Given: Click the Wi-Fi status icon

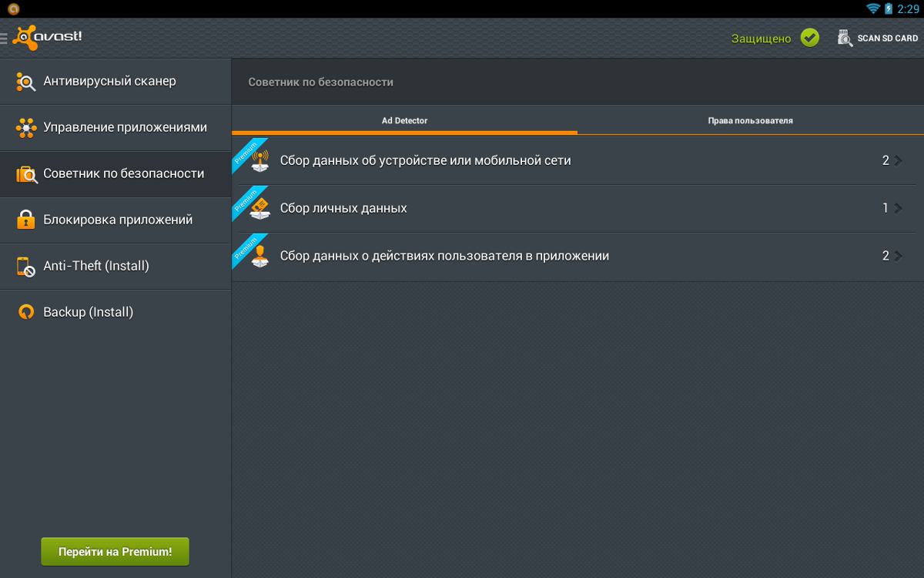Looking at the screenshot, I should 873,8.
